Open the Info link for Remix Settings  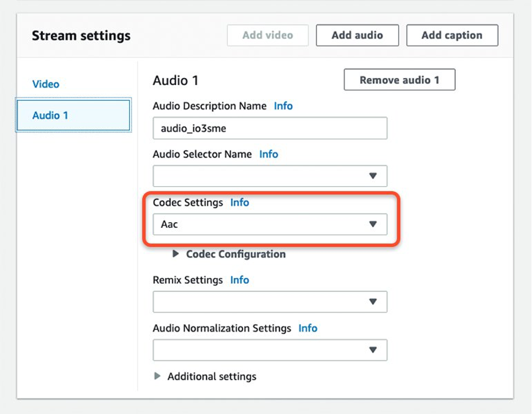coord(240,280)
